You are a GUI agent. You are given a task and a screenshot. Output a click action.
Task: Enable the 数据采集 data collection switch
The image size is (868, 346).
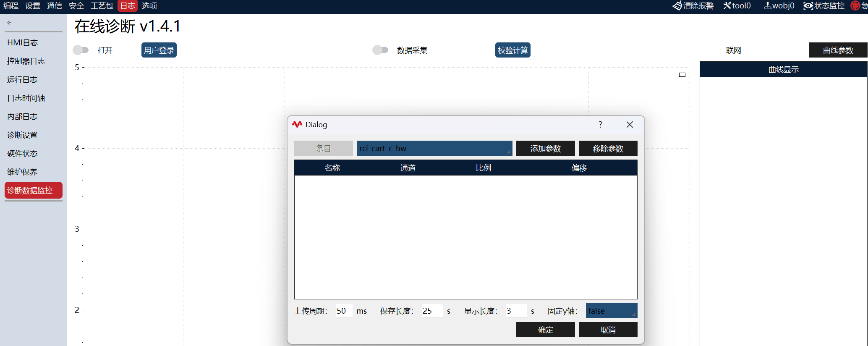tap(380, 50)
